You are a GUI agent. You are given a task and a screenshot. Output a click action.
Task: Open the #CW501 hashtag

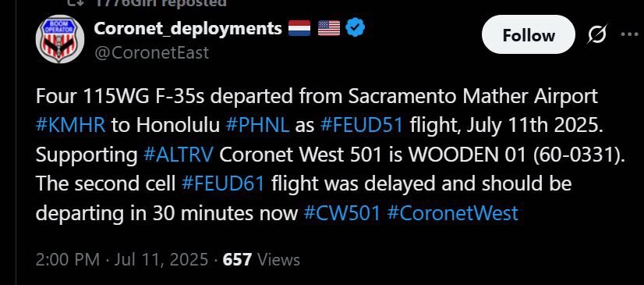pyautogui.click(x=342, y=213)
